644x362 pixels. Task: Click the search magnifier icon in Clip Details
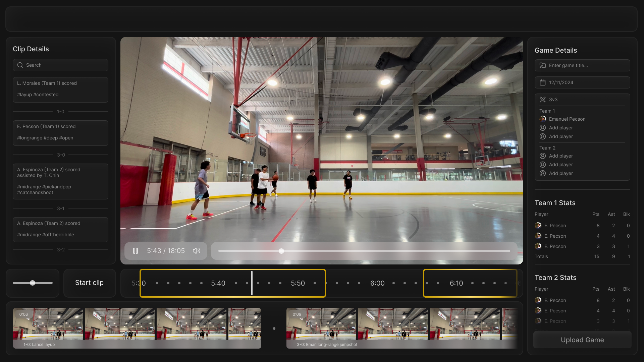20,65
